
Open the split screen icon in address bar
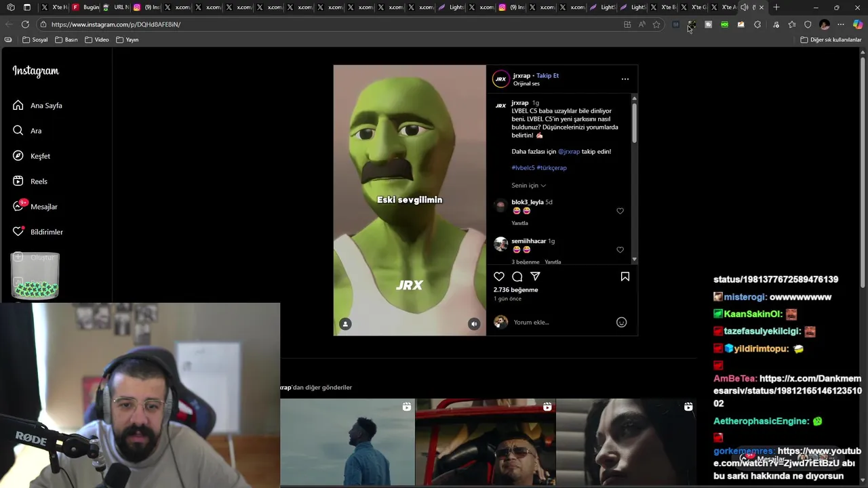(627, 24)
